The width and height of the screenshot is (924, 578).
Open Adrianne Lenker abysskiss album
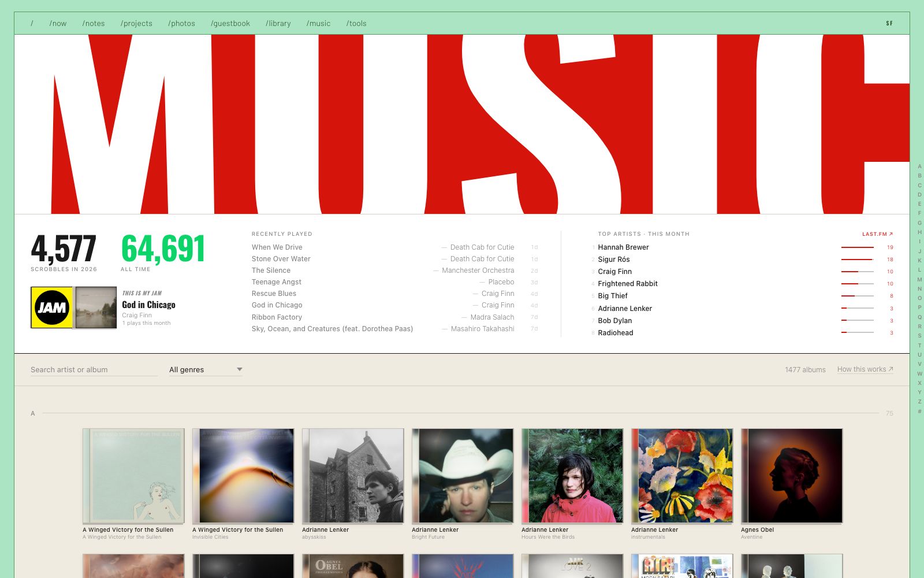(353, 476)
